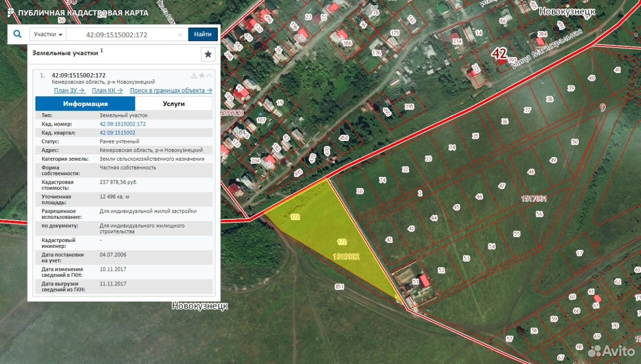Click the Тип value Земельный участок
641x364 pixels.
[x=124, y=115]
